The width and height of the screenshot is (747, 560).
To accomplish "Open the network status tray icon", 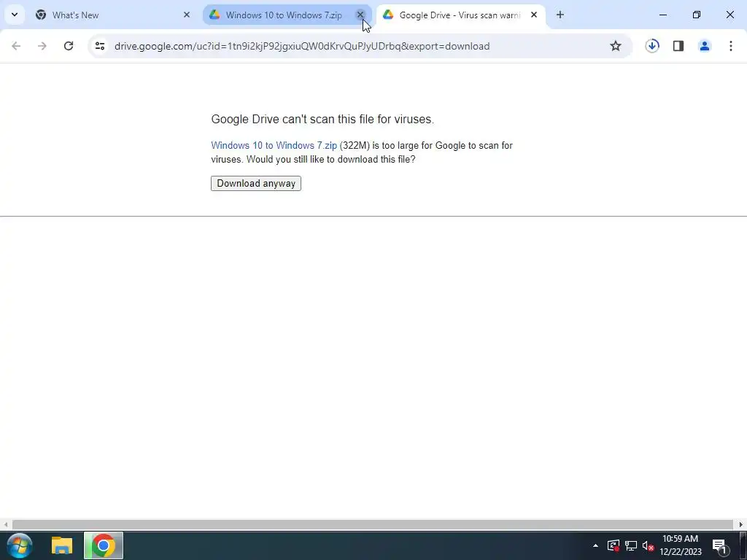I will 631,545.
